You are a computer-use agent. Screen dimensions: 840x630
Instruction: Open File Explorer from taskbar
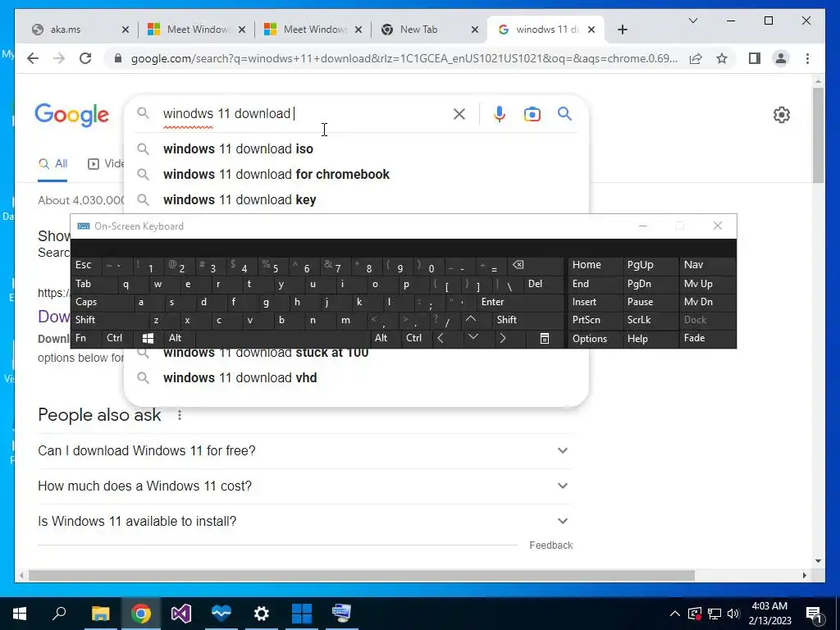pyautogui.click(x=100, y=614)
